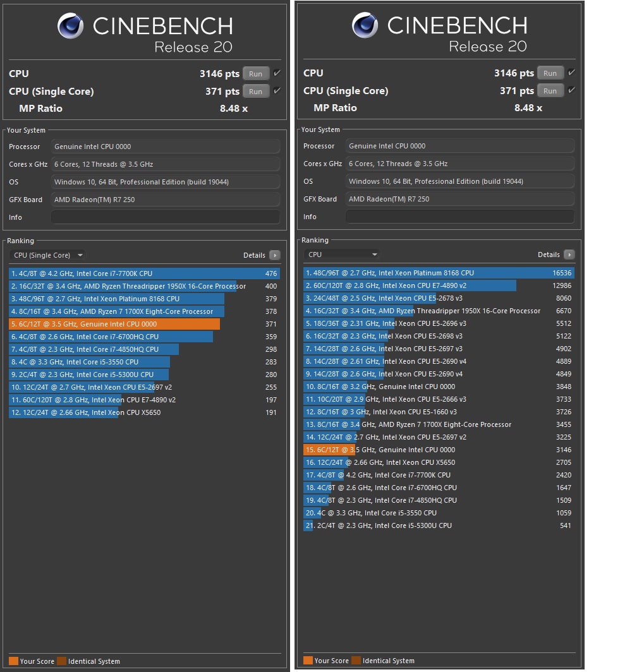632x672 pixels.
Task: Toggle CPU test checkbox in right window
Action: pyautogui.click(x=571, y=72)
